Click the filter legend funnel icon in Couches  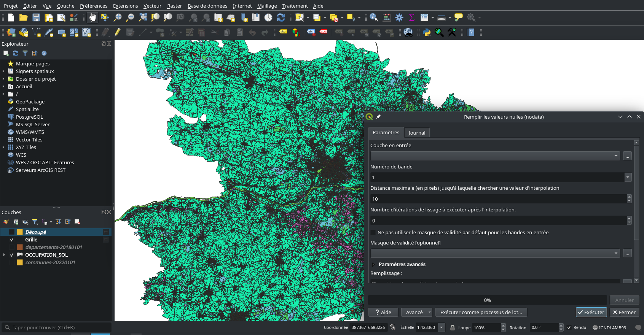35,222
